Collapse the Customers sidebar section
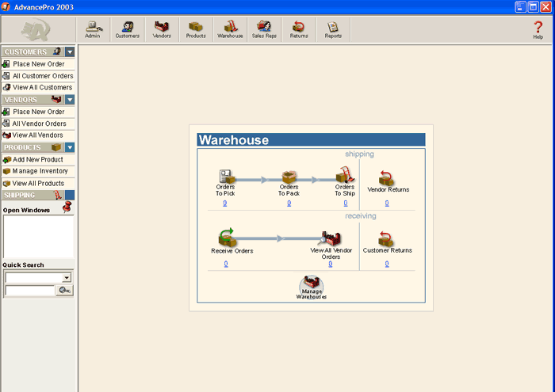The width and height of the screenshot is (555, 392). point(70,52)
